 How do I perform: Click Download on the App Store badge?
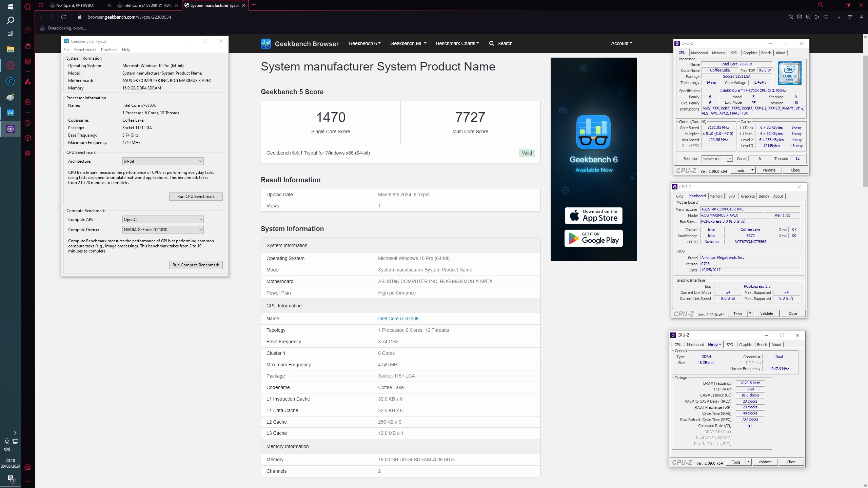click(x=593, y=216)
